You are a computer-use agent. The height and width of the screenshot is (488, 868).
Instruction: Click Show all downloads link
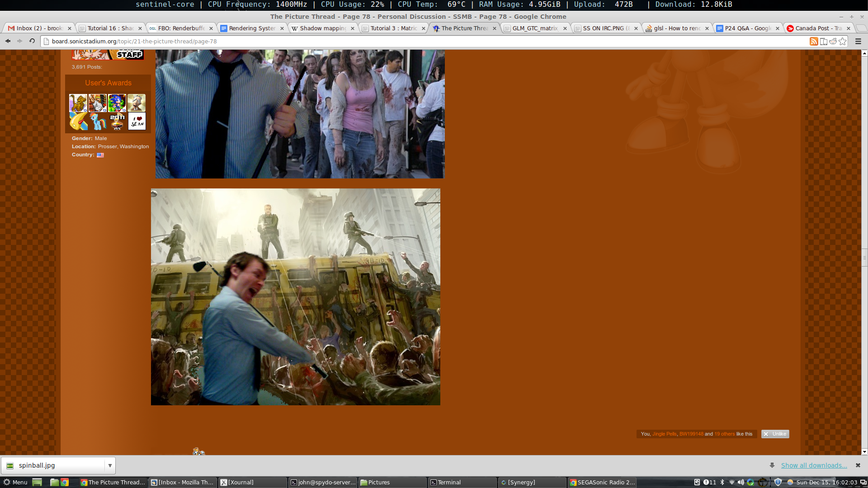tap(814, 465)
